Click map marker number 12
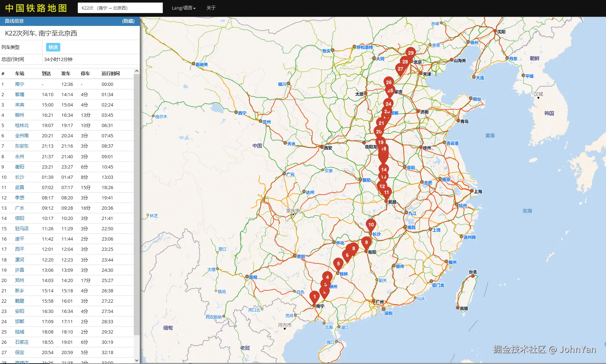The height and width of the screenshot is (364, 606). 382,187
